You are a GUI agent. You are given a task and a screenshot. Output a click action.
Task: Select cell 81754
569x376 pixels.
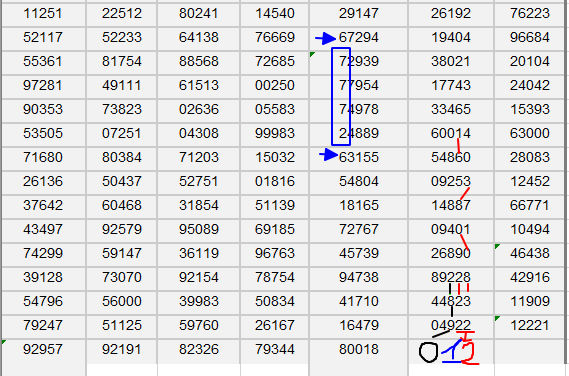point(122,62)
